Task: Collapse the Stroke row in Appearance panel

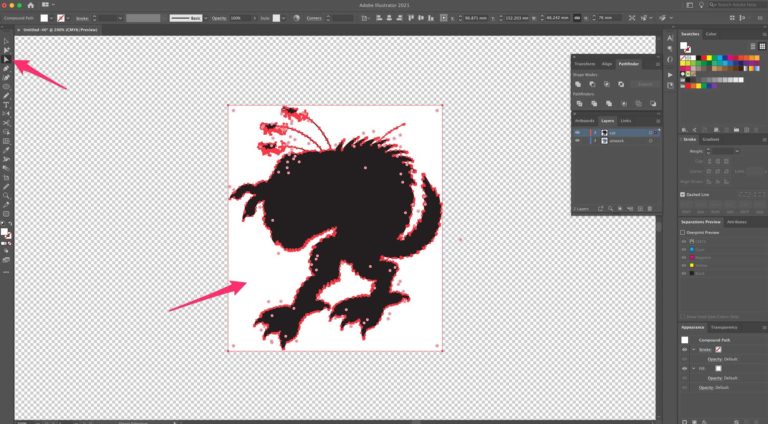Action: coord(694,350)
